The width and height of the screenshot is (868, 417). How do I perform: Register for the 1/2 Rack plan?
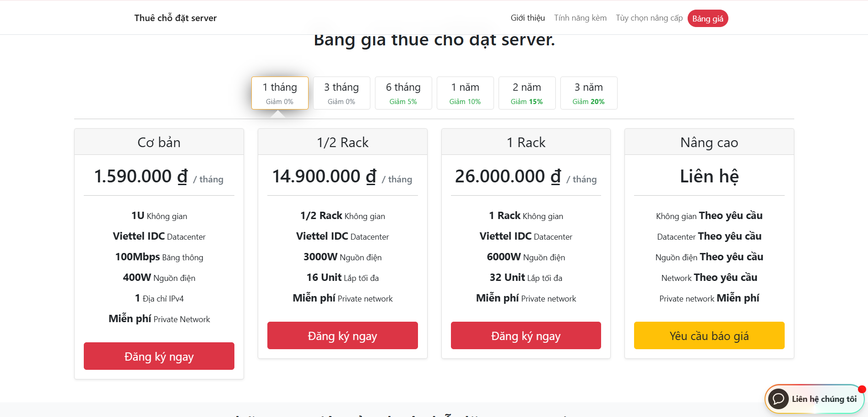coord(342,335)
